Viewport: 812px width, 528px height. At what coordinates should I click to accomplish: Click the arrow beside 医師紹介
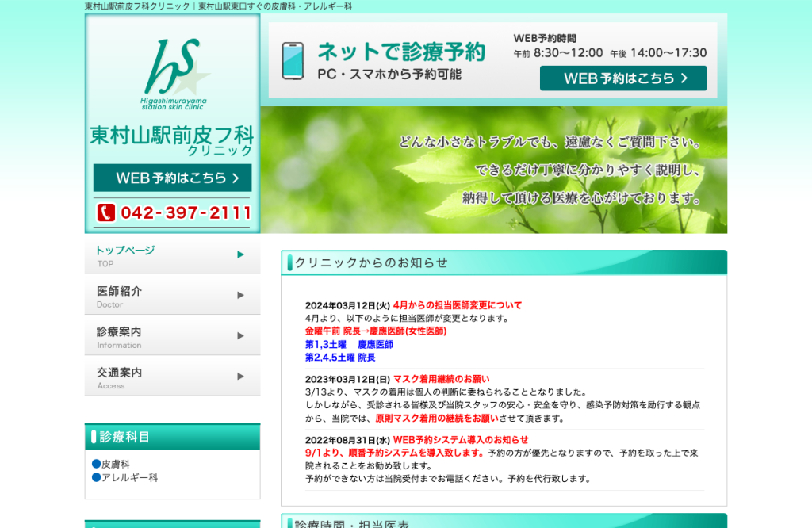click(x=240, y=295)
